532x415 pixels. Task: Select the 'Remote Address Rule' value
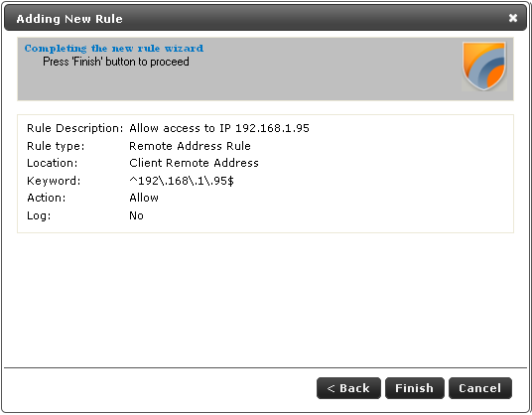(190, 146)
